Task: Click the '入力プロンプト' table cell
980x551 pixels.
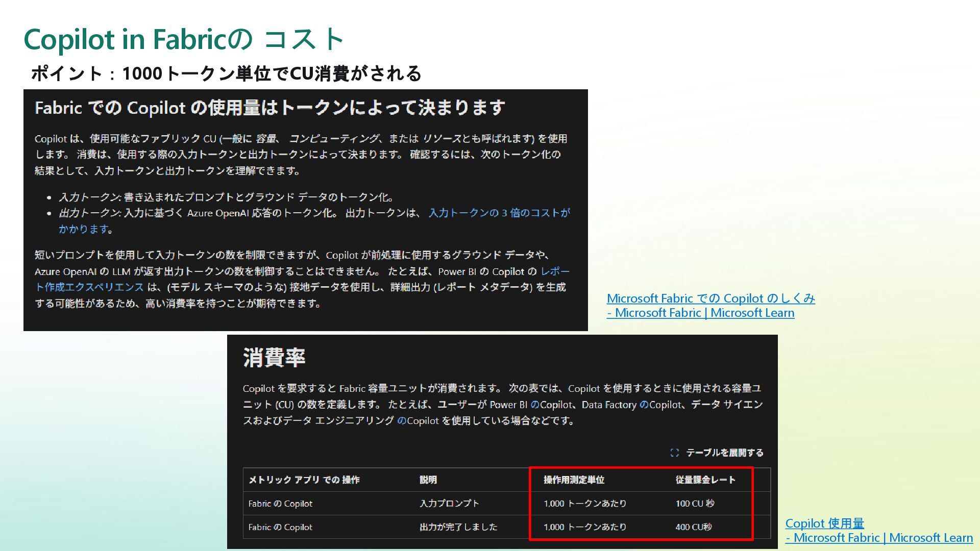Action: click(449, 503)
